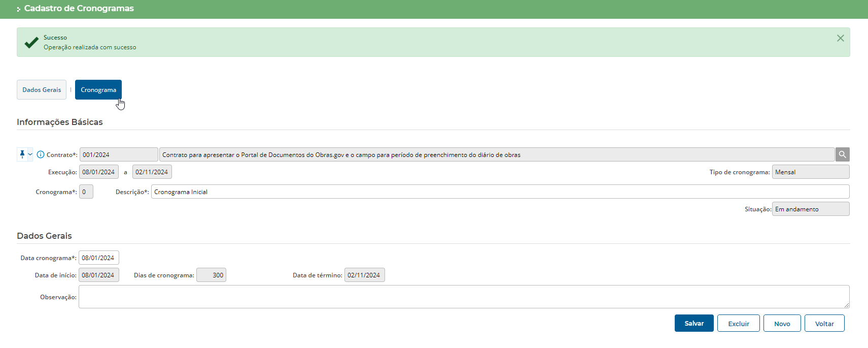The width and height of the screenshot is (868, 348).
Task: Click the arrow icon before Cadastro de Cronogramas
Action: tap(19, 9)
